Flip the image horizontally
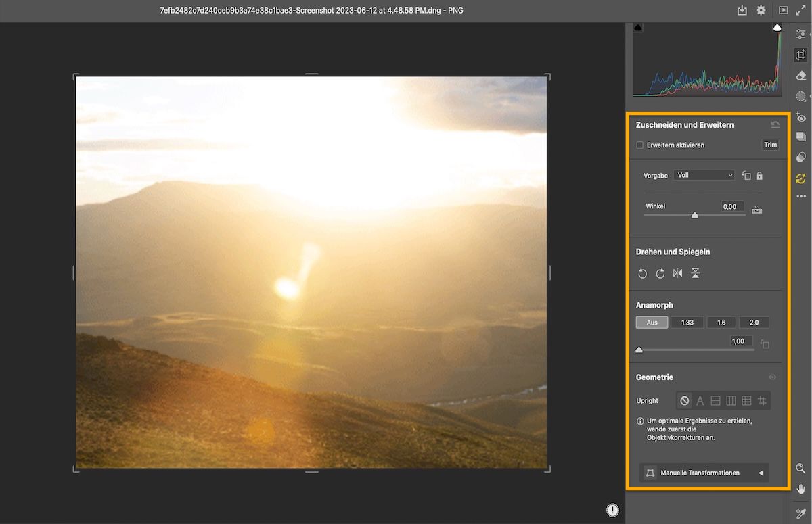Viewport: 812px width, 524px height. point(677,273)
